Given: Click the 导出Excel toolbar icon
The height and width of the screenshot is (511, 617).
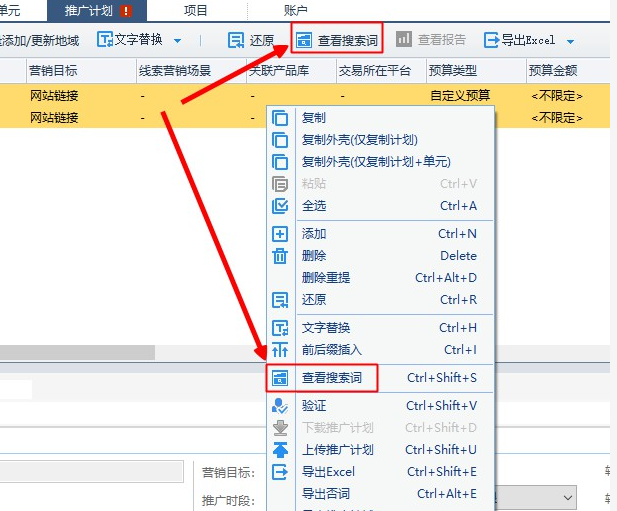Looking at the screenshot, I should coord(491,40).
